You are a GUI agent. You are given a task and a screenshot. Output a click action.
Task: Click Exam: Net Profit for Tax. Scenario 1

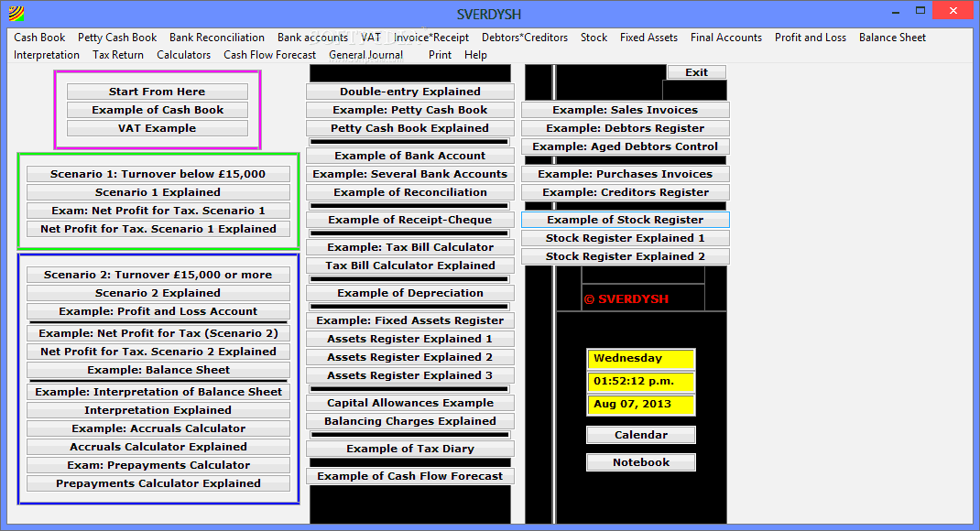tap(158, 211)
